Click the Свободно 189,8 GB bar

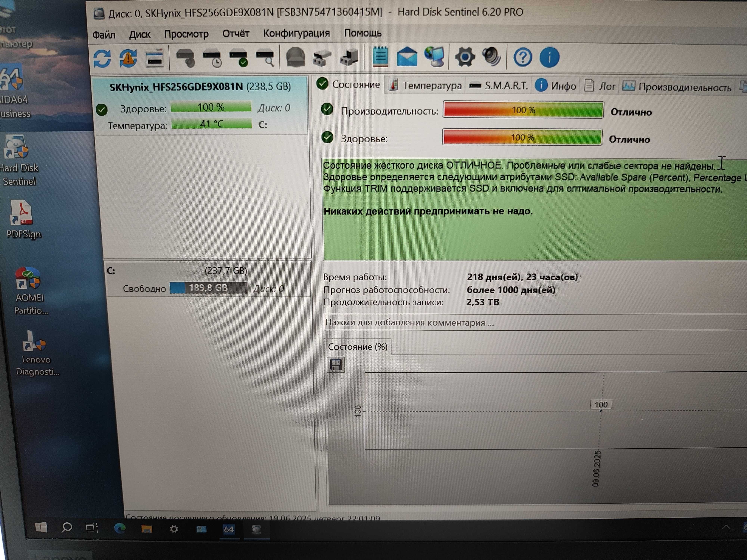coord(208,288)
